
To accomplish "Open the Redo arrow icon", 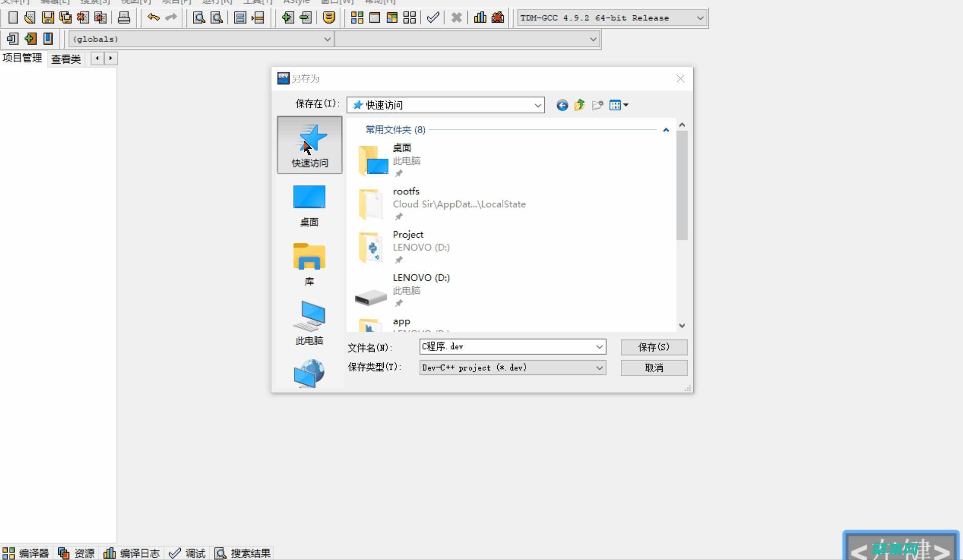I will 170,18.
